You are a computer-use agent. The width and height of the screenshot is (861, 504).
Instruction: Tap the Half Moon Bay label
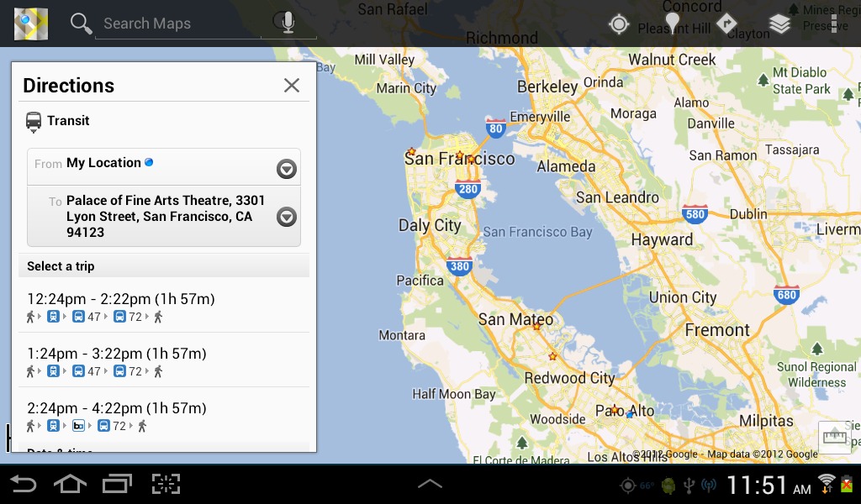454,394
